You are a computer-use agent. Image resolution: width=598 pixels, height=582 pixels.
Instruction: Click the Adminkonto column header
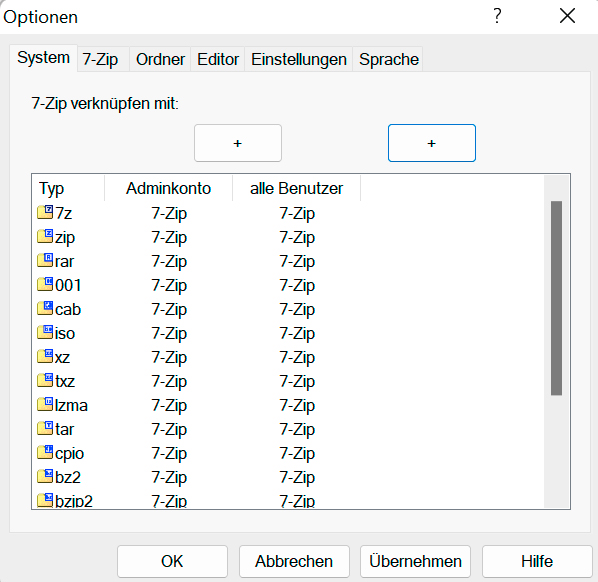pos(168,188)
